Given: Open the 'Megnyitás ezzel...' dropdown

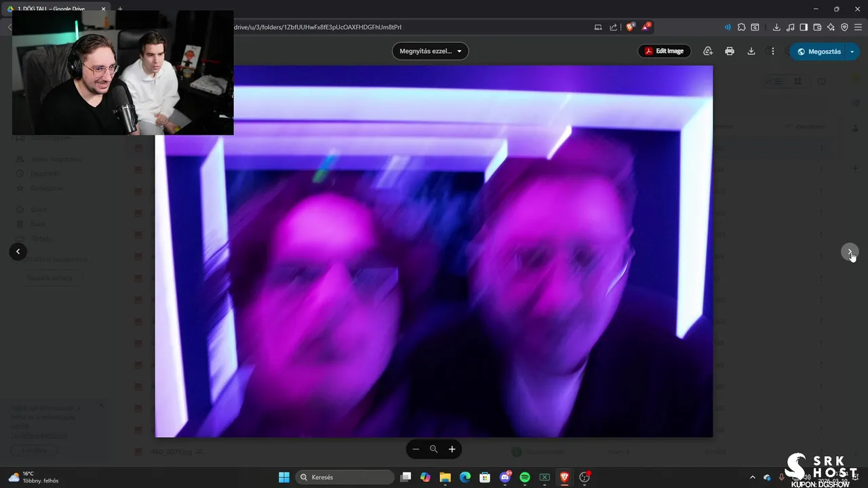Looking at the screenshot, I should click(430, 51).
